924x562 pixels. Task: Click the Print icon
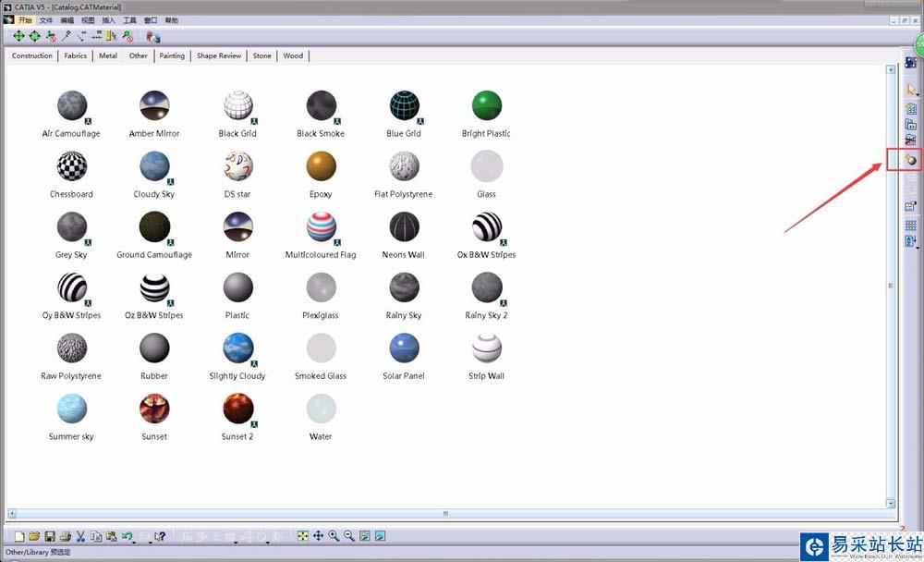tap(66, 536)
